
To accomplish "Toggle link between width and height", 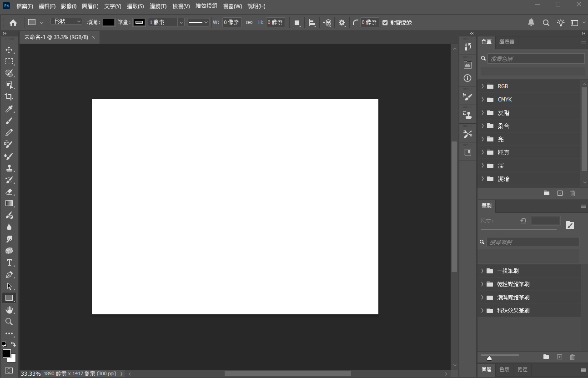I will (x=249, y=22).
